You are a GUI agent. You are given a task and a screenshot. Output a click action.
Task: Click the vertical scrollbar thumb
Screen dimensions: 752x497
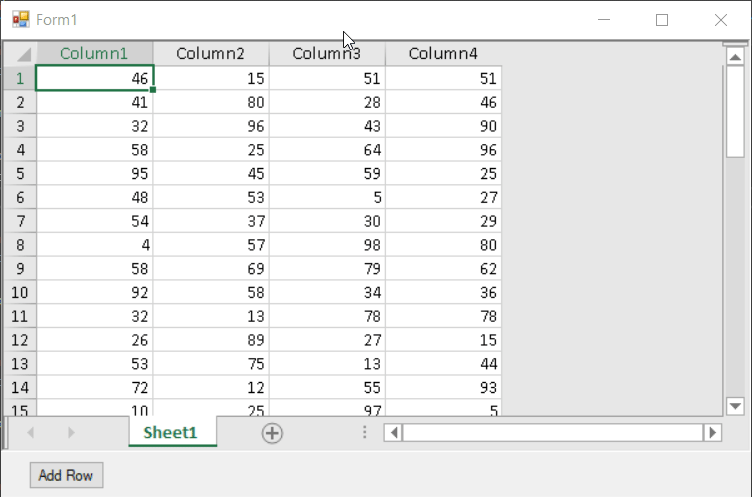click(x=735, y=112)
